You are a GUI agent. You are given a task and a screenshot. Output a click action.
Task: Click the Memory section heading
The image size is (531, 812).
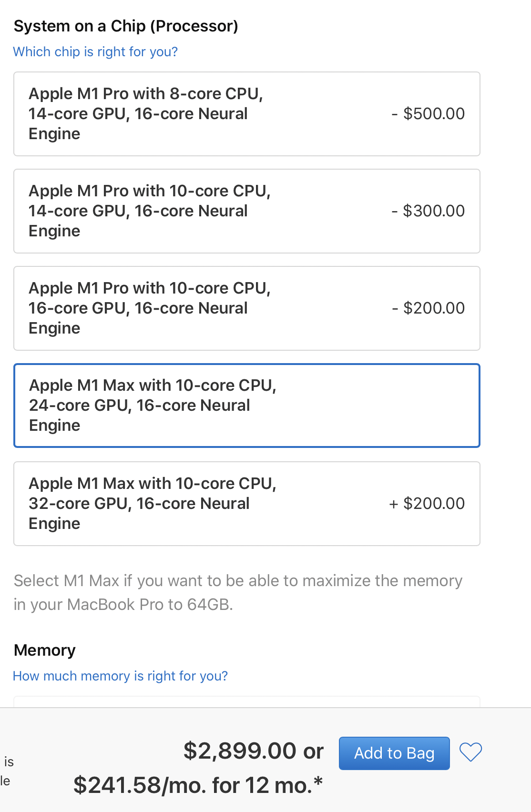[x=45, y=650]
